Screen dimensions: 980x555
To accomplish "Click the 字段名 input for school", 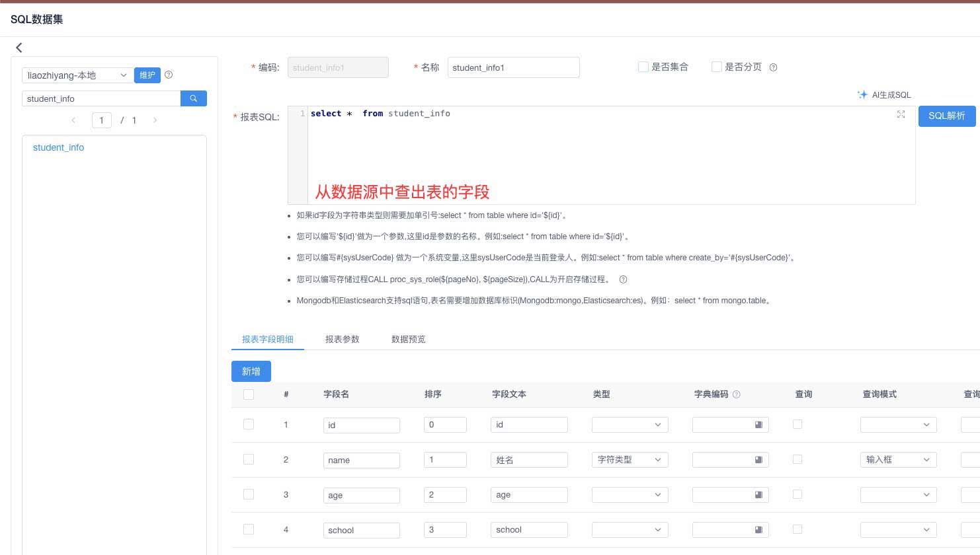I will (362, 530).
